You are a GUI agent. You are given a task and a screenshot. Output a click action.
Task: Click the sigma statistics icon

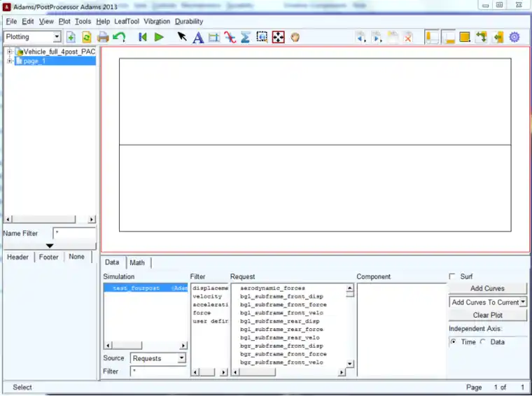[x=245, y=37]
